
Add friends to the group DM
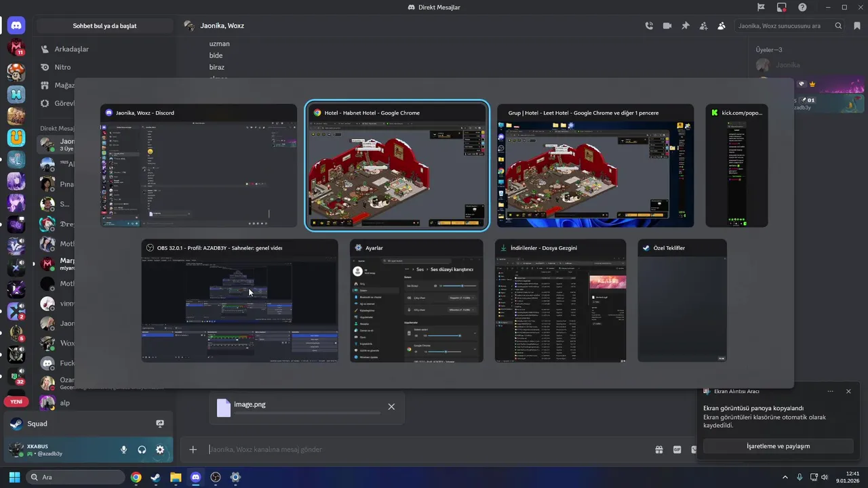tap(703, 26)
